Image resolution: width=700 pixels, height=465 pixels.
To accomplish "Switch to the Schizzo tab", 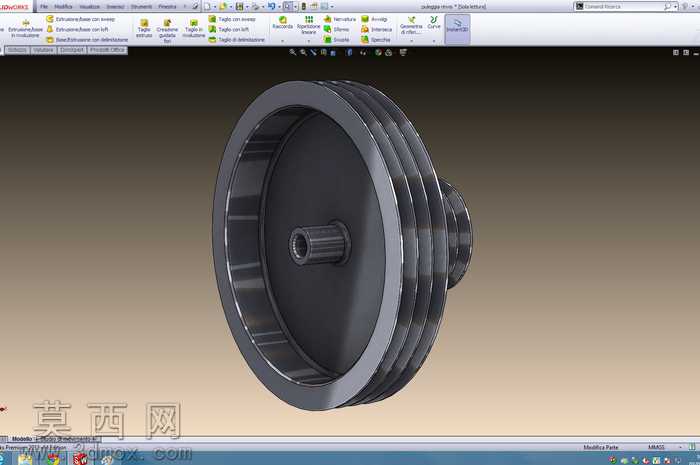I will pos(17,50).
